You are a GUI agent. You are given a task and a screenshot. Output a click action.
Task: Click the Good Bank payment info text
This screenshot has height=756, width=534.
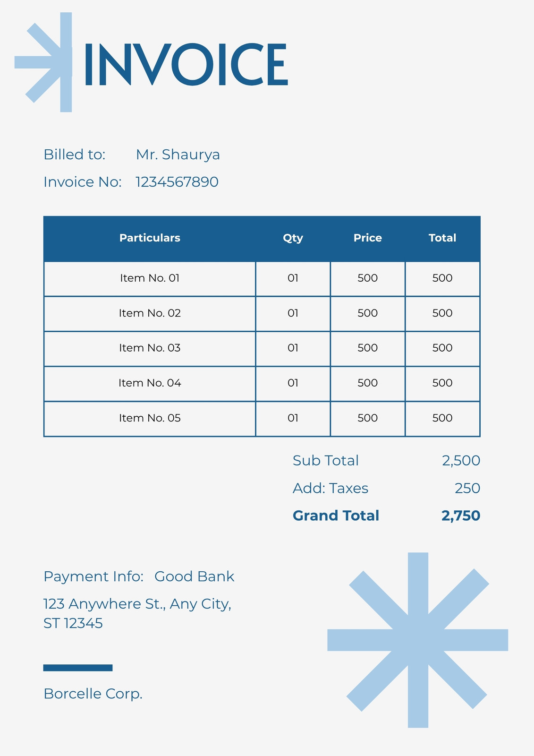pyautogui.click(x=195, y=576)
